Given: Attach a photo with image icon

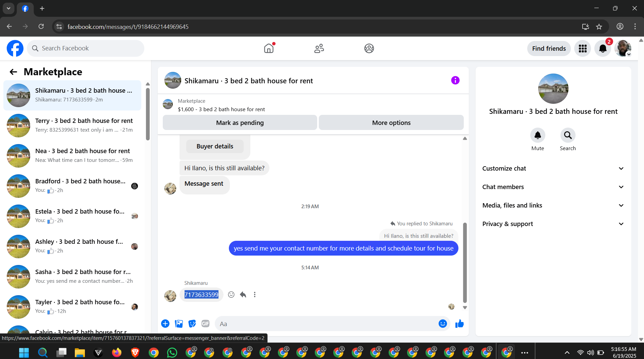Looking at the screenshot, I should click(x=179, y=324).
